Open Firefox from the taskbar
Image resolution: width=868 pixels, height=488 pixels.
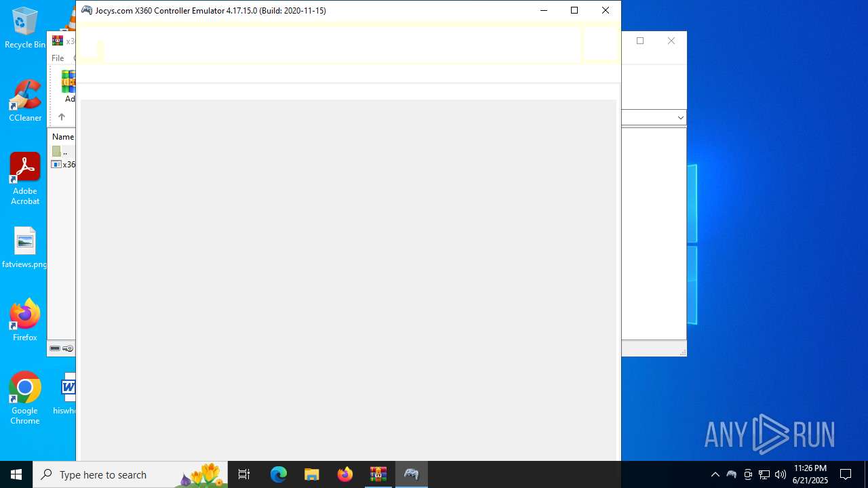[345, 474]
